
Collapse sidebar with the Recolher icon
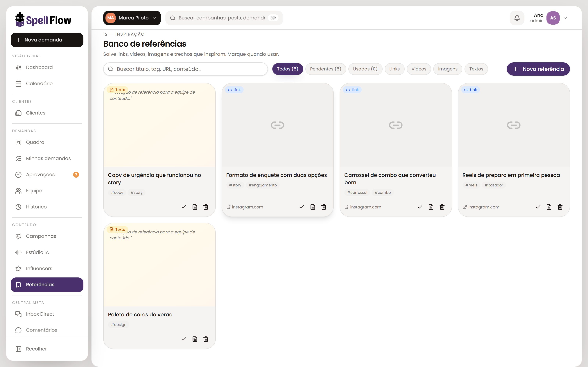point(18,349)
